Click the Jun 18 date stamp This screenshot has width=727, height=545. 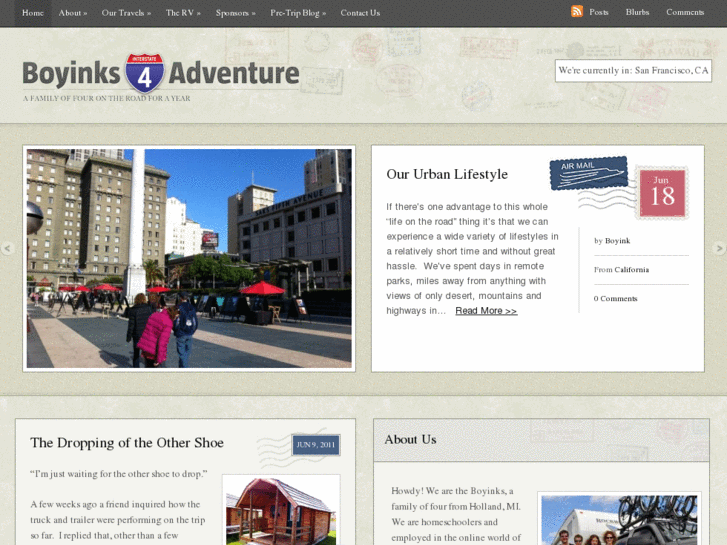[x=662, y=193]
